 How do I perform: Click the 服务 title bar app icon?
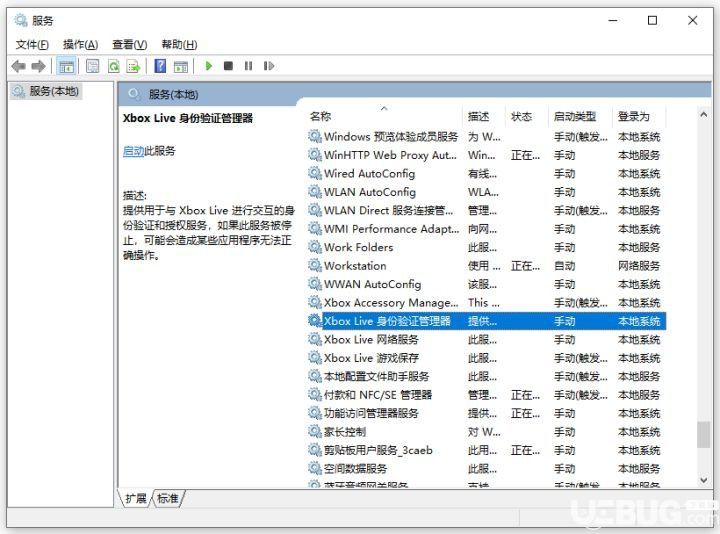[x=21, y=20]
